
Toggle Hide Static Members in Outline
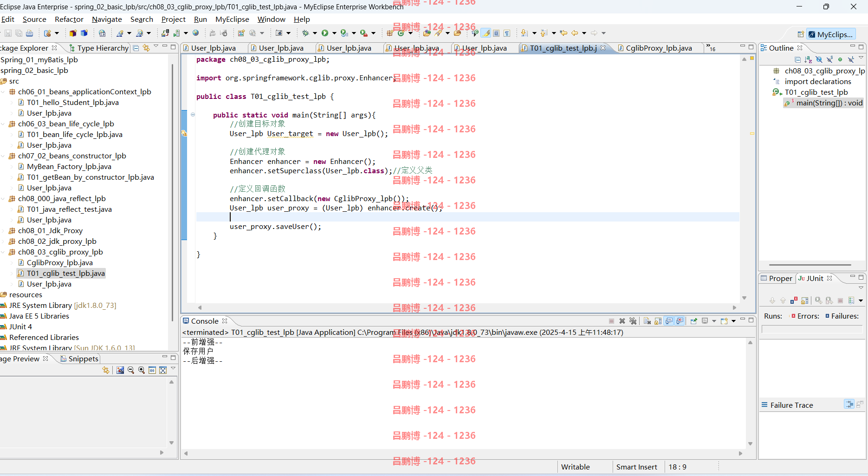point(829,59)
